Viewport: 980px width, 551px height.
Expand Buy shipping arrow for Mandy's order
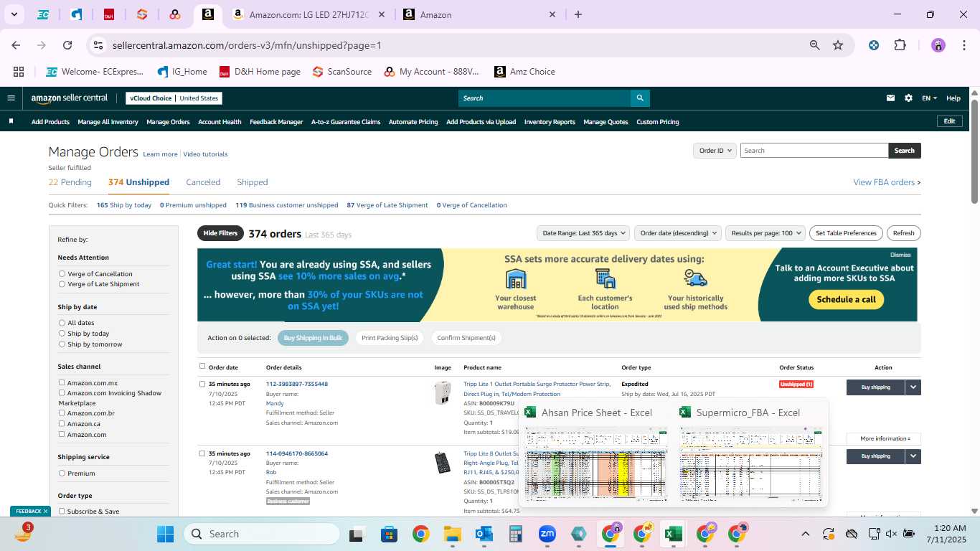point(913,387)
